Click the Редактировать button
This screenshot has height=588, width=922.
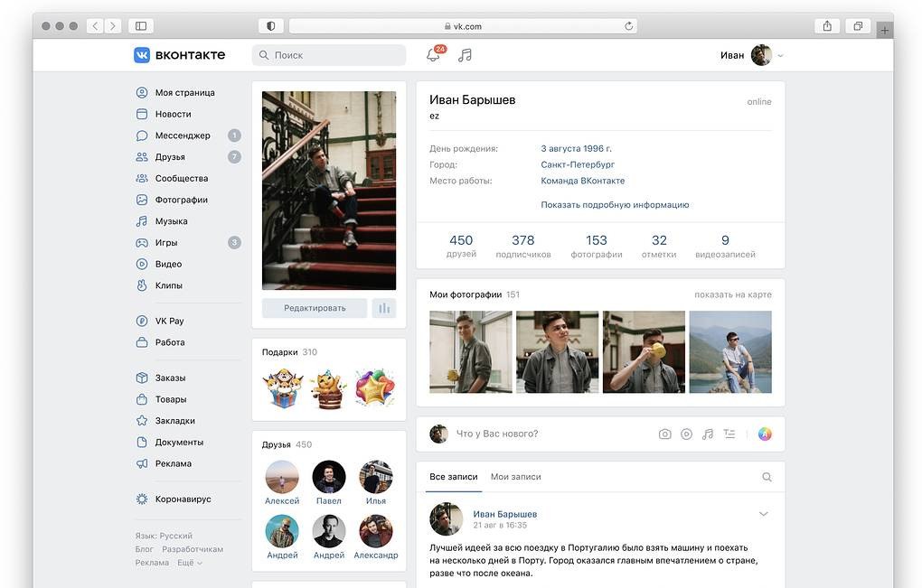(x=315, y=308)
